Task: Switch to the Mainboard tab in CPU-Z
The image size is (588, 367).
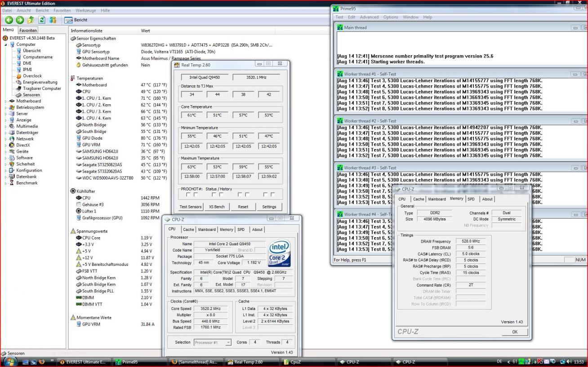Action: [x=207, y=230]
